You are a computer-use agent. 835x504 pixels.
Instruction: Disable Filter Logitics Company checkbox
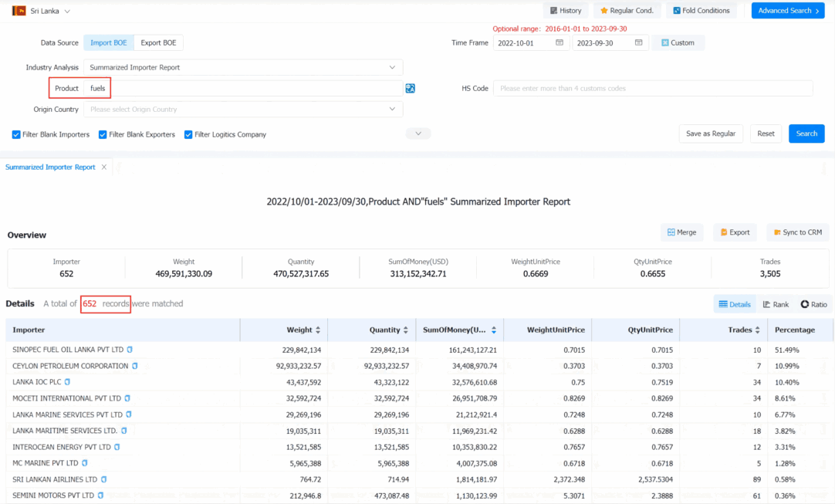188,135
